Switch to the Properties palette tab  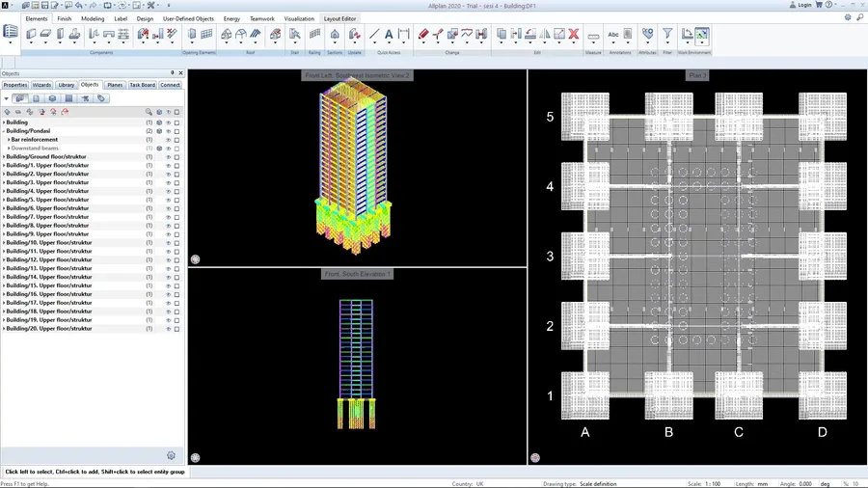pyautogui.click(x=14, y=85)
